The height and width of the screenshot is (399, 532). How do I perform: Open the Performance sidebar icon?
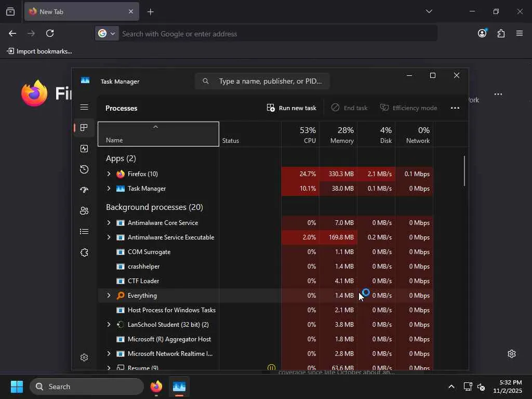(x=84, y=149)
